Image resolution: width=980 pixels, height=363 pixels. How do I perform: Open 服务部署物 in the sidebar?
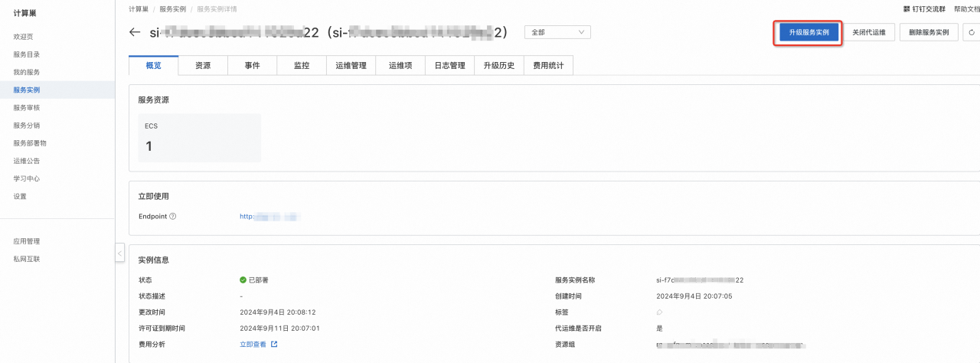[x=30, y=143]
